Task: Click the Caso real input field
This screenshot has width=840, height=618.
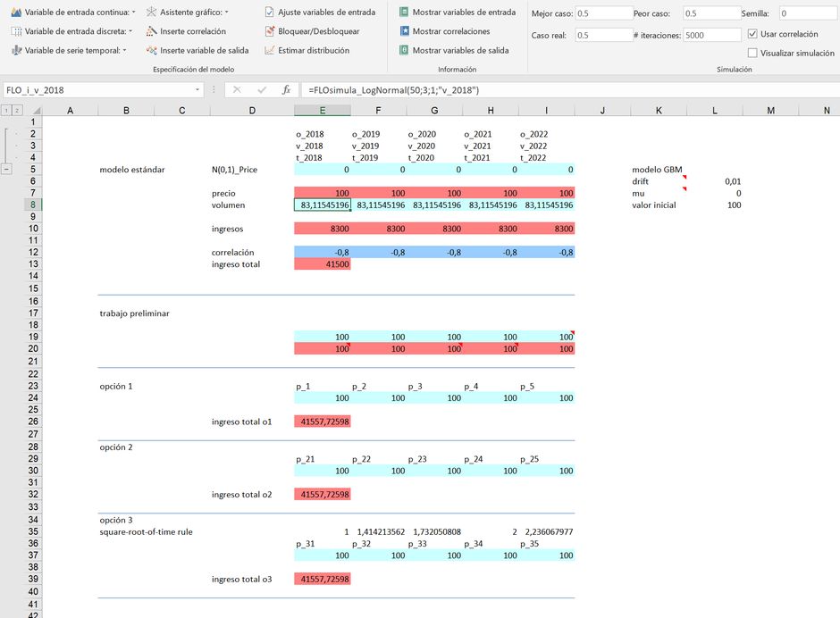Action: 604,36
